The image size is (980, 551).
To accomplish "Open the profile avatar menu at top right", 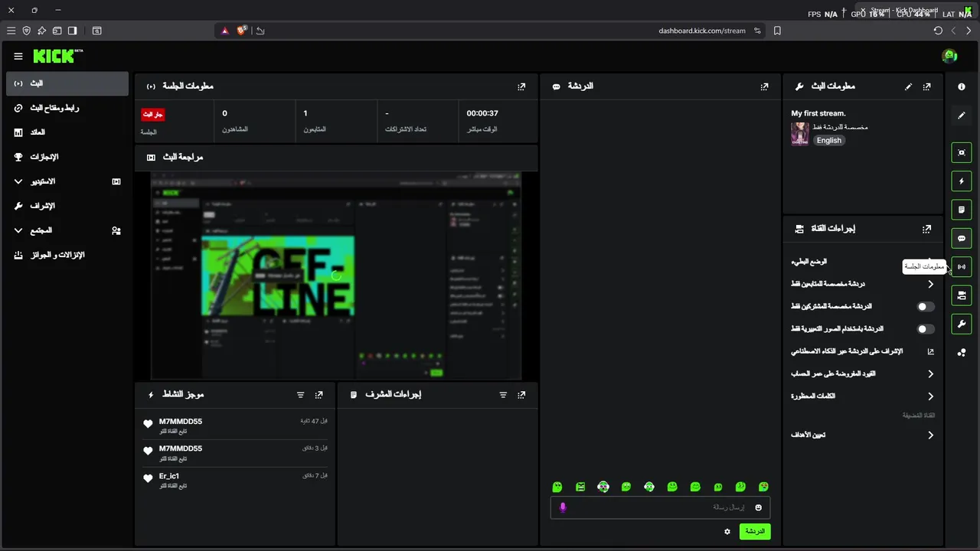I will coord(950,56).
